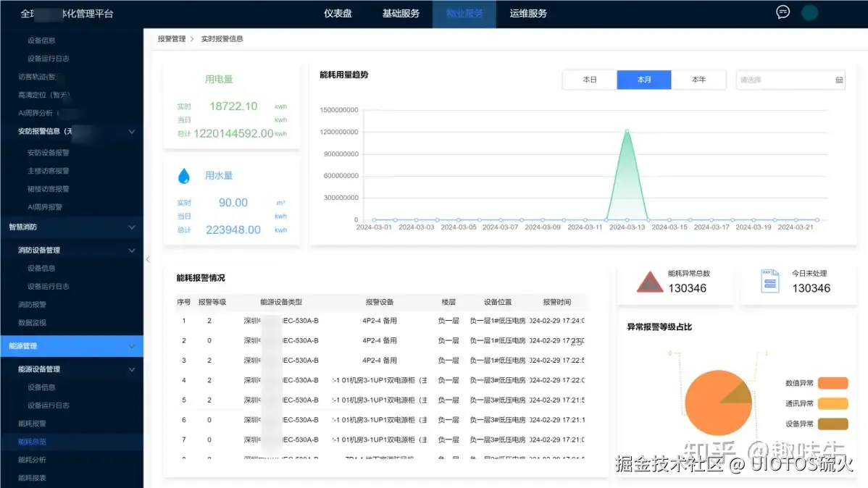Open the user avatar in top bar
Viewport: 868px width, 488px height.
point(810,13)
